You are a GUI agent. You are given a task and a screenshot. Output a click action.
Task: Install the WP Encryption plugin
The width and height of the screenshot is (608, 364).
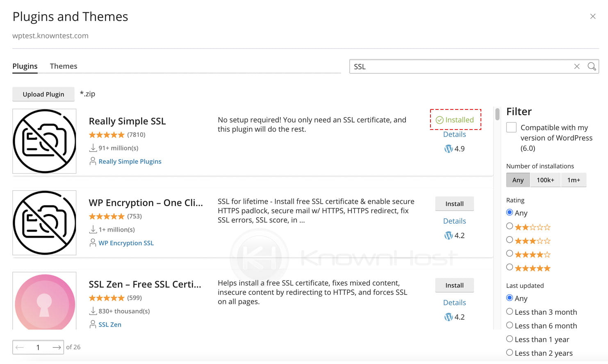click(x=454, y=203)
